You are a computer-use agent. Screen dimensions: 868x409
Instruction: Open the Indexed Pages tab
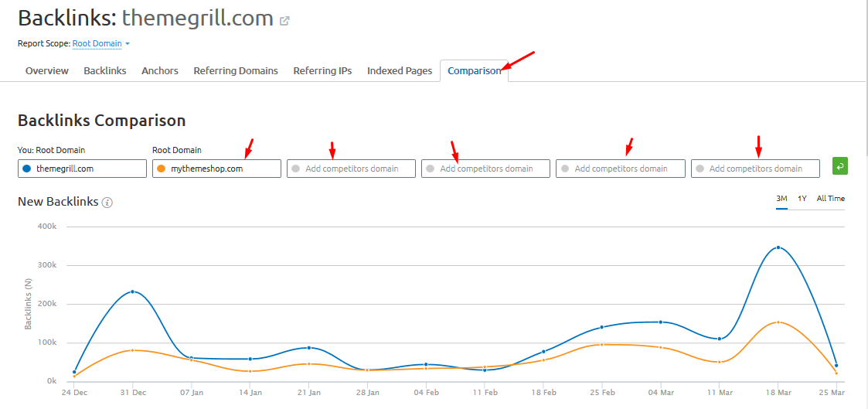pyautogui.click(x=400, y=71)
